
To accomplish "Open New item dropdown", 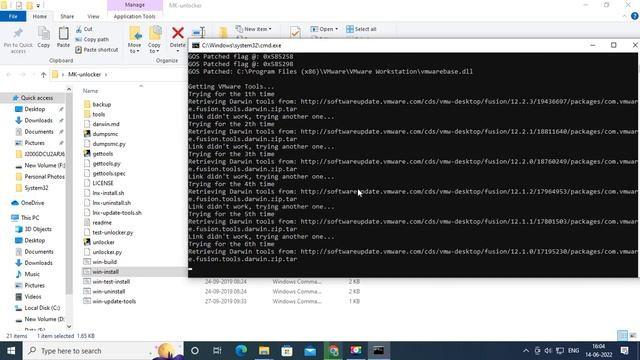I will pyautogui.click(x=253, y=29).
